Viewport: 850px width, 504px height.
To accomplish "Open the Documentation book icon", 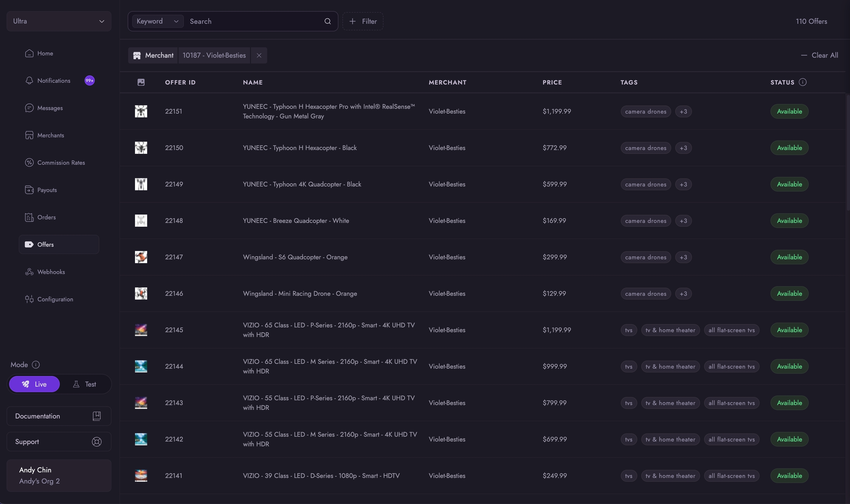I will [x=97, y=416].
